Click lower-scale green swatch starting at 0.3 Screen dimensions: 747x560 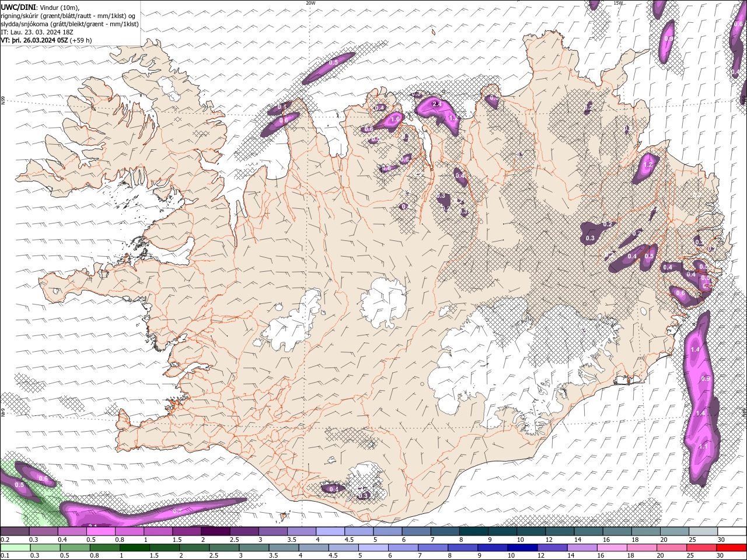pyautogui.click(x=45, y=548)
